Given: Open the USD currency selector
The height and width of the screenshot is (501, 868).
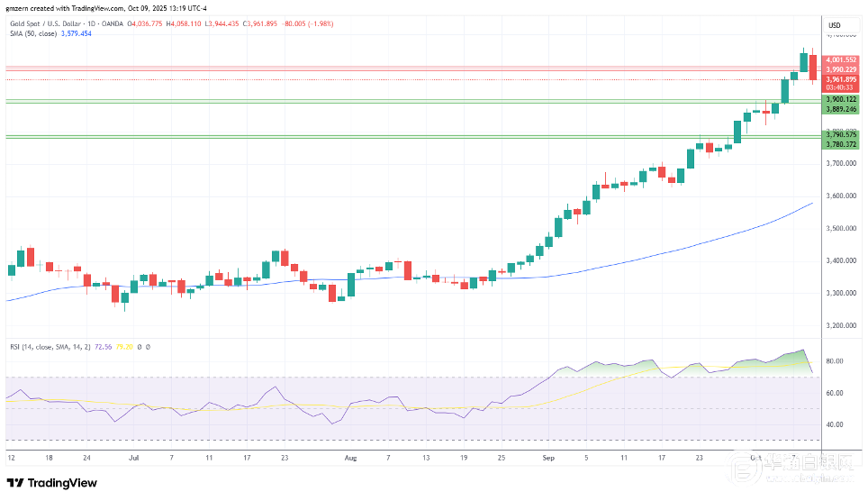Looking at the screenshot, I should click(x=833, y=24).
